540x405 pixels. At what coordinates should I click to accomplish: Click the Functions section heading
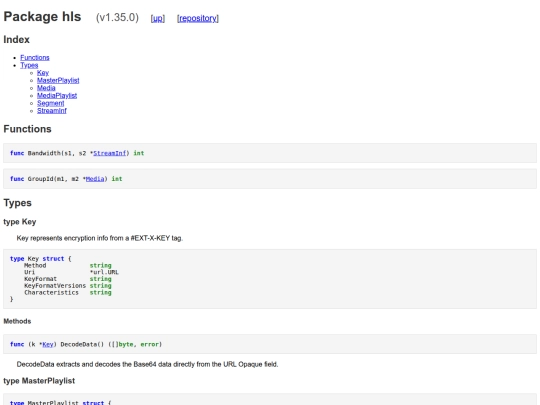tap(27, 129)
